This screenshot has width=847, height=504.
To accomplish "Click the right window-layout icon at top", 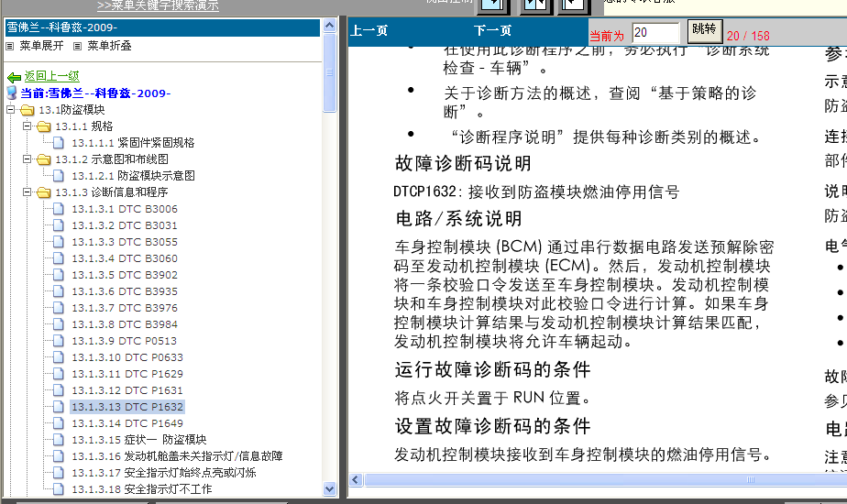I will tap(574, 5).
